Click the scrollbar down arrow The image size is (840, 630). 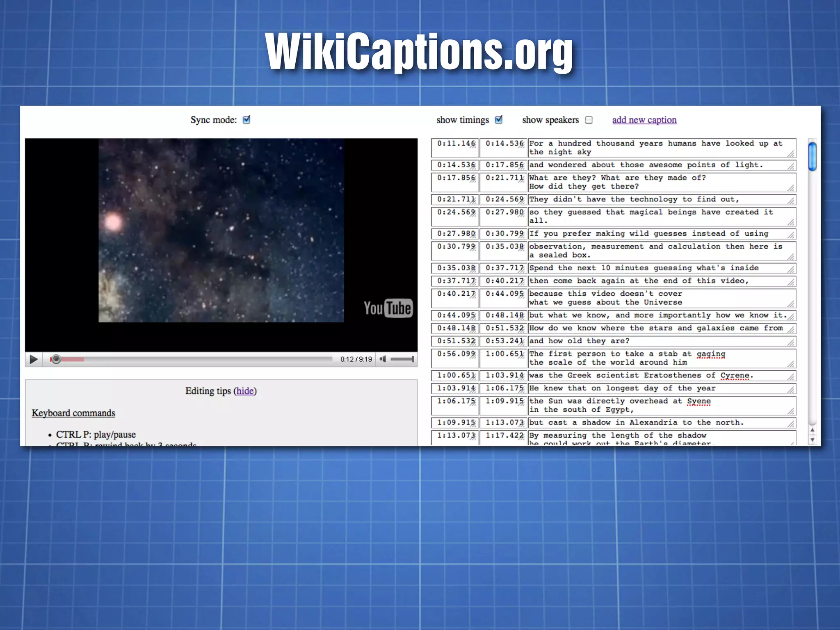[x=812, y=440]
